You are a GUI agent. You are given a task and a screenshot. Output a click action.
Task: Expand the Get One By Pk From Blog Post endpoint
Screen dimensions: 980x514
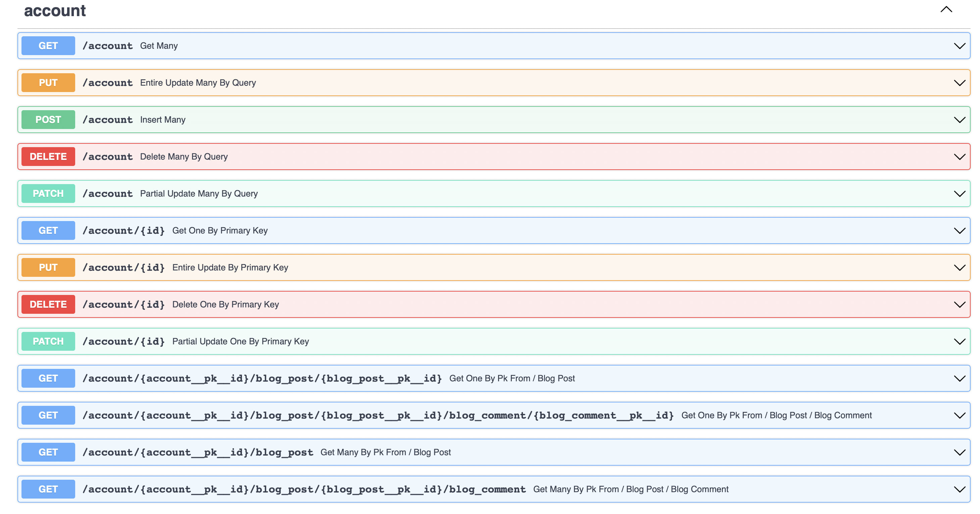pos(960,378)
